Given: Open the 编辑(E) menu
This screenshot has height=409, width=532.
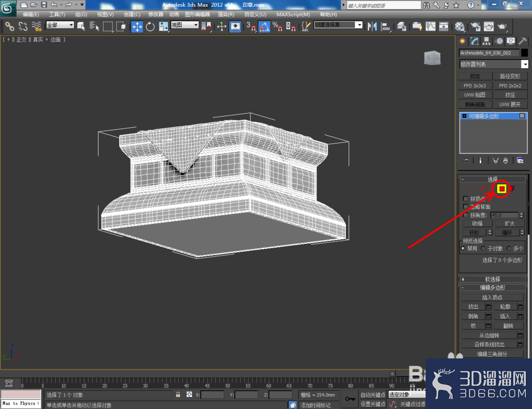Looking at the screenshot, I should (30, 14).
